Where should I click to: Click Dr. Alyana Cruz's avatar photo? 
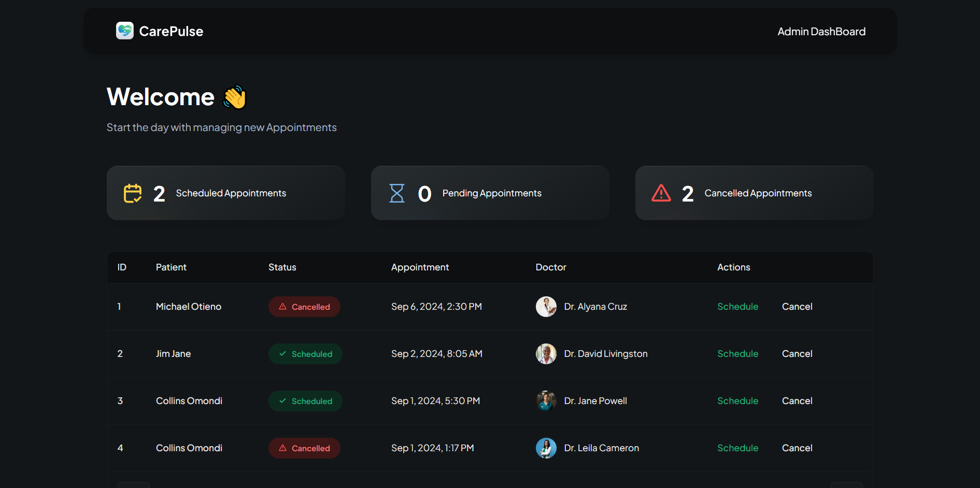pos(546,307)
